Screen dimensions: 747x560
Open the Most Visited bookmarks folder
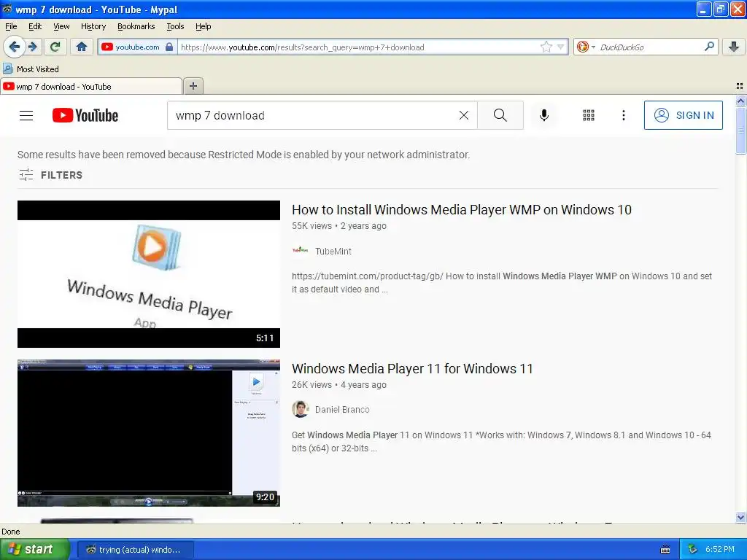pyautogui.click(x=31, y=69)
